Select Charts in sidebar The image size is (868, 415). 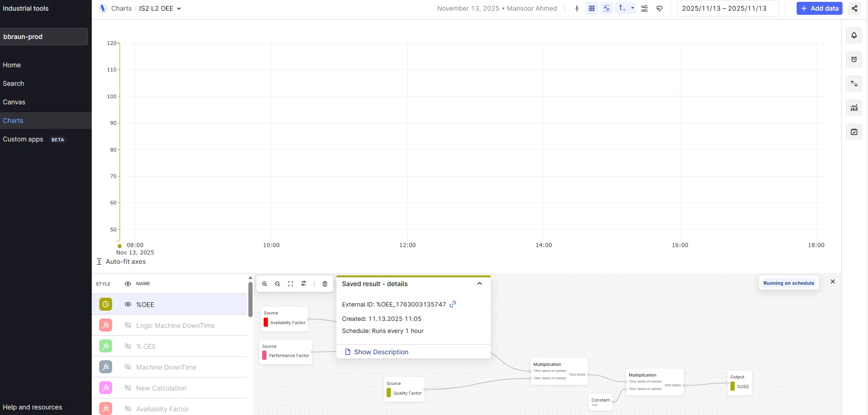[46, 121]
